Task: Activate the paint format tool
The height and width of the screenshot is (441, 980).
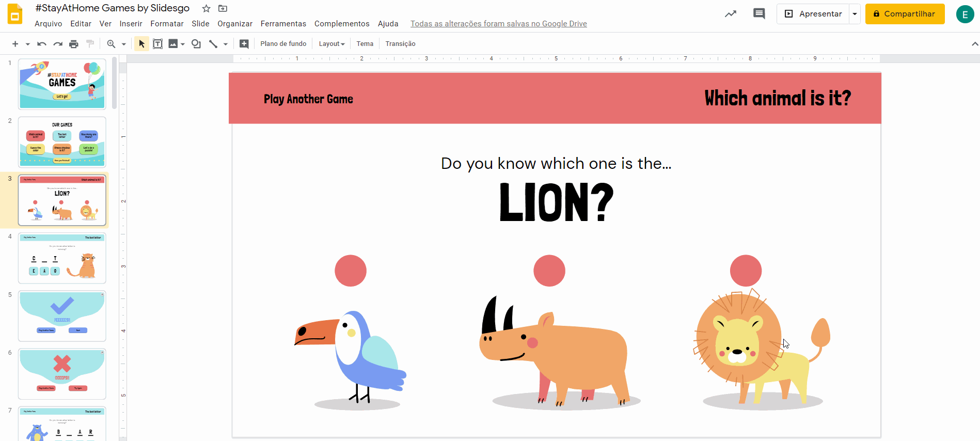Action: [x=90, y=44]
